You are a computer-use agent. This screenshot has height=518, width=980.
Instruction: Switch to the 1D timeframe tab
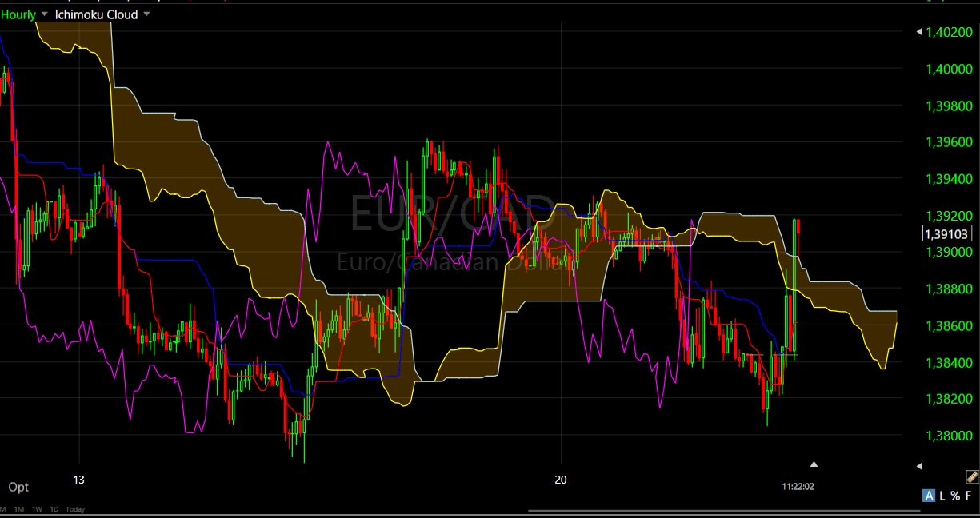click(x=54, y=509)
